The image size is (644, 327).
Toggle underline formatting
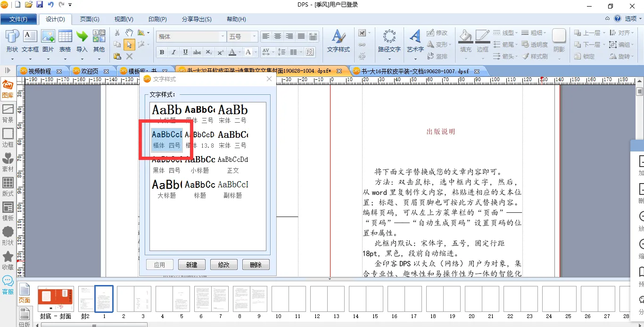point(185,52)
